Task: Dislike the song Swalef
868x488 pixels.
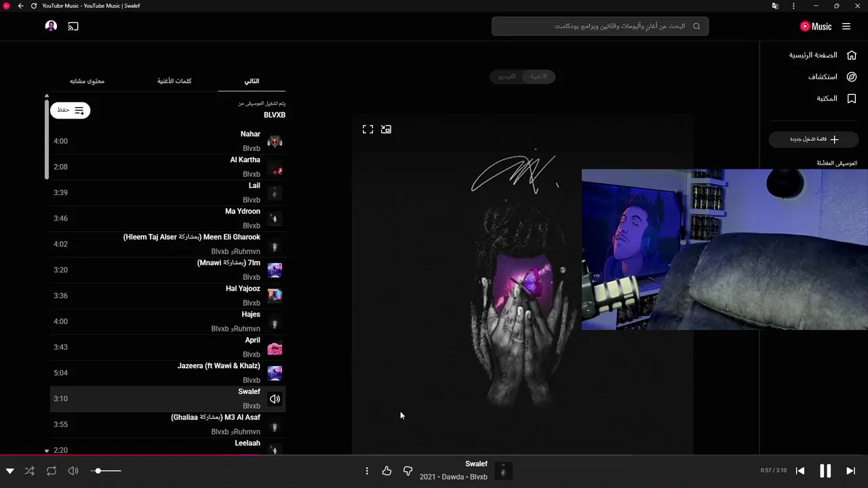Action: tap(408, 471)
